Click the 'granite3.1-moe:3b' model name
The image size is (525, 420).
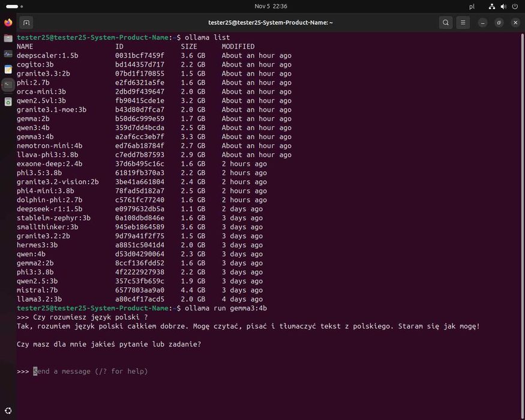pos(52,110)
